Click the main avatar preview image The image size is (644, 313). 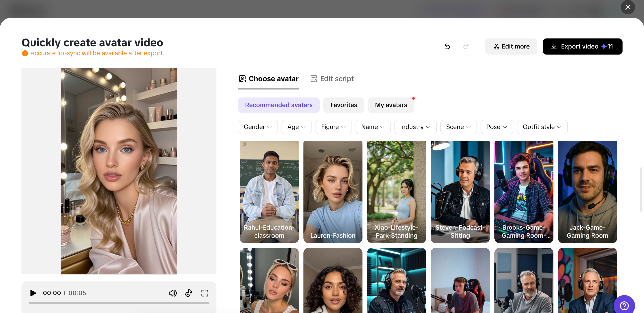pos(119,171)
